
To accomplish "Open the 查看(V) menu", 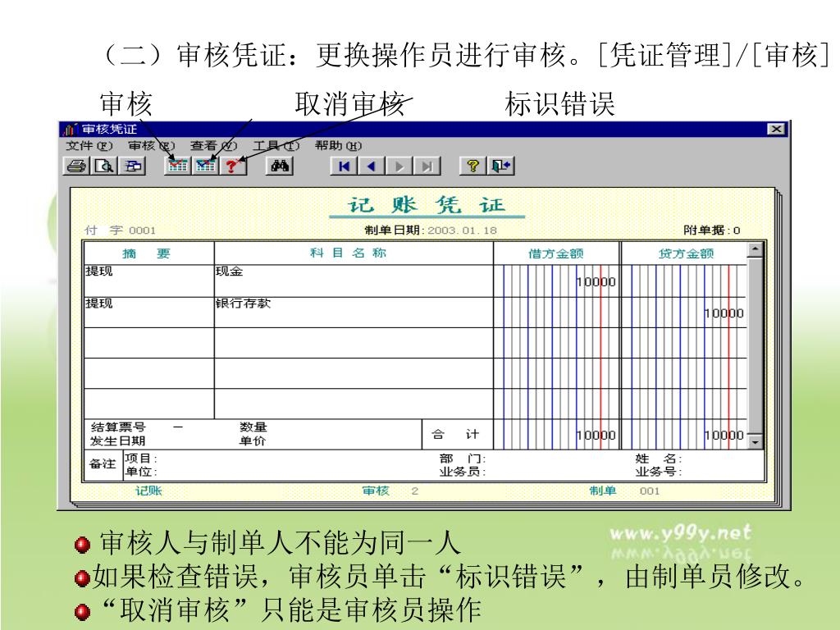I will [214, 146].
